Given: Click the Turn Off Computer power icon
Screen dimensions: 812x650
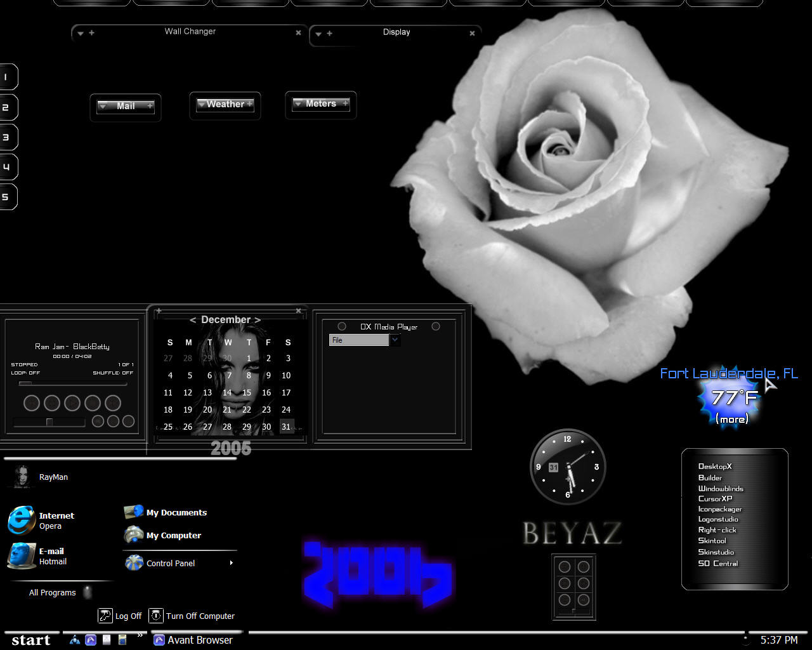Looking at the screenshot, I should tap(155, 616).
